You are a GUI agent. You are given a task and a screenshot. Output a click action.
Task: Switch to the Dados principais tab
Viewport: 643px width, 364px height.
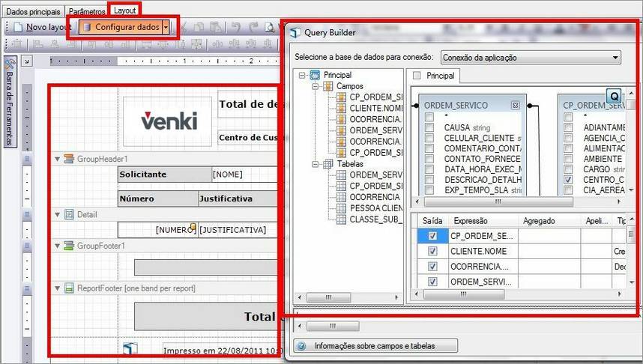point(33,11)
